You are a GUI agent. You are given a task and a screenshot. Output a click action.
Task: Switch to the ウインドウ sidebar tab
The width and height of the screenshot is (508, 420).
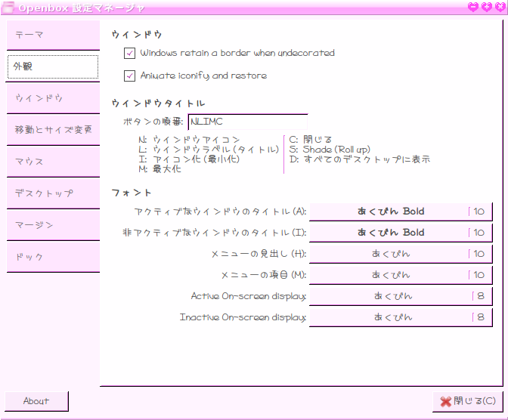53,98
